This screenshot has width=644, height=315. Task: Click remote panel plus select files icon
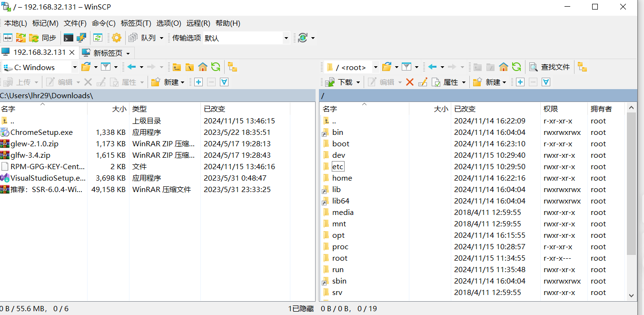click(520, 82)
